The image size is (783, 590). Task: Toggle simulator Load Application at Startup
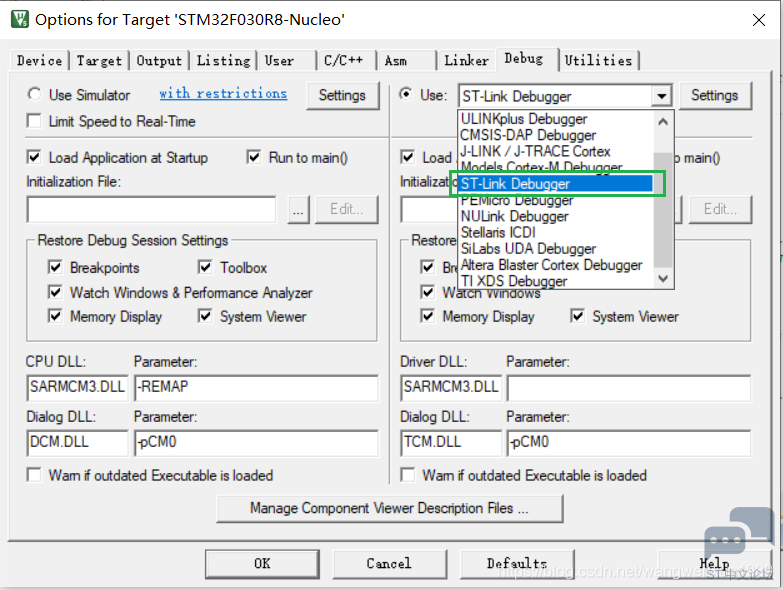34,157
